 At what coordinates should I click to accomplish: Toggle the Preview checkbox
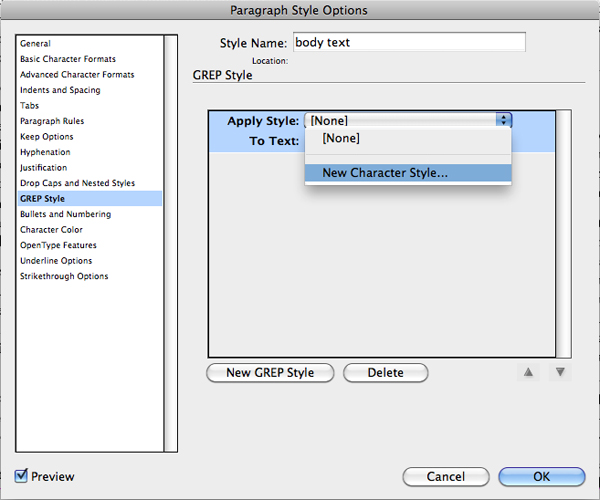(x=21, y=476)
